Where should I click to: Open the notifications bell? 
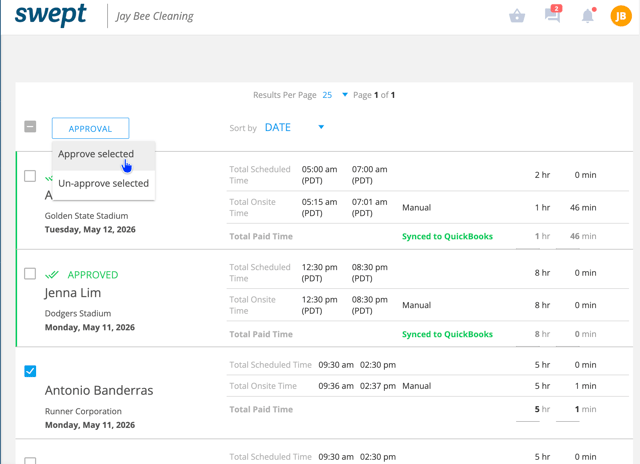tap(588, 16)
